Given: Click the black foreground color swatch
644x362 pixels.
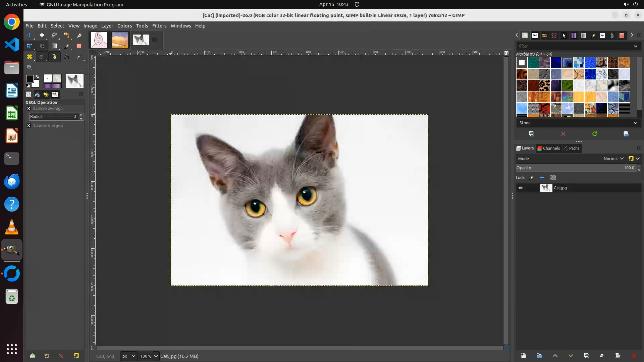Looking at the screenshot, I should pyautogui.click(x=30, y=79).
